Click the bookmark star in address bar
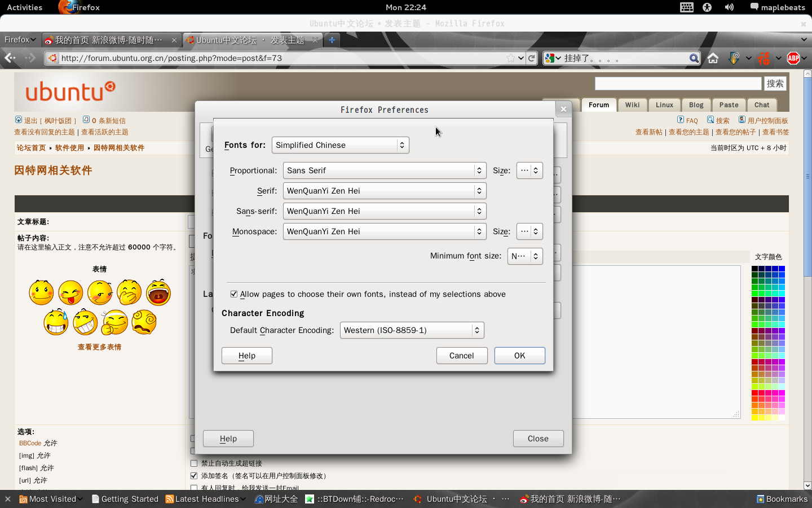The height and width of the screenshot is (508, 812). pos(510,58)
